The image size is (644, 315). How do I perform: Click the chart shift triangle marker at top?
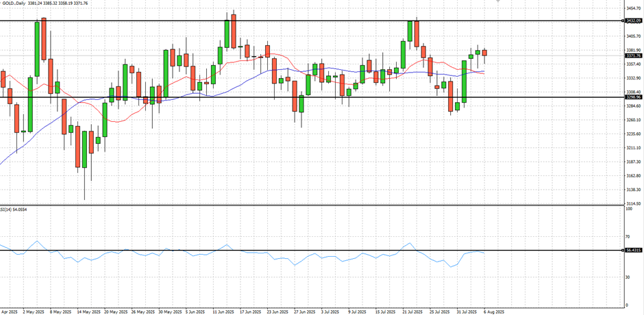pyautogui.click(x=498, y=2)
